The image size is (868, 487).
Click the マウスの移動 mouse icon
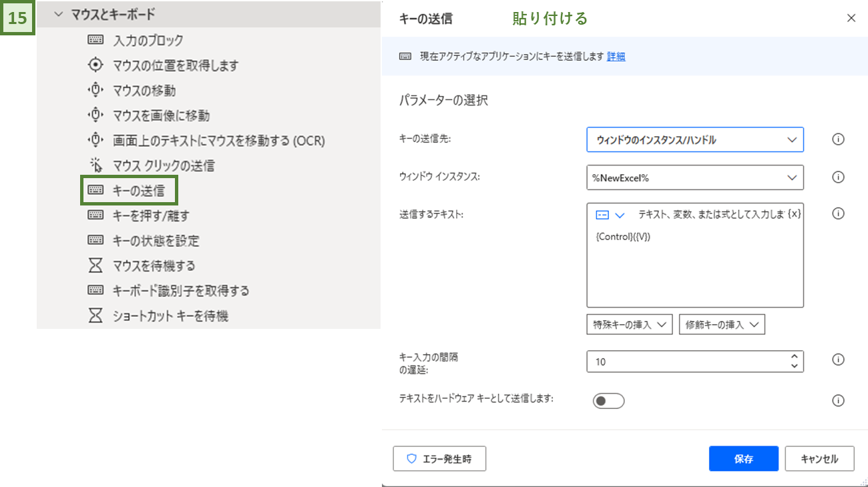click(95, 90)
